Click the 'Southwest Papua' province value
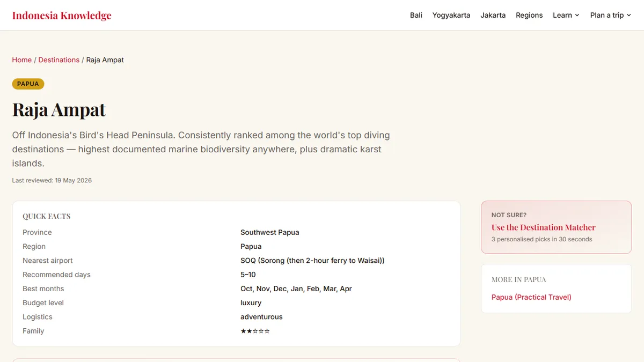 (x=270, y=232)
